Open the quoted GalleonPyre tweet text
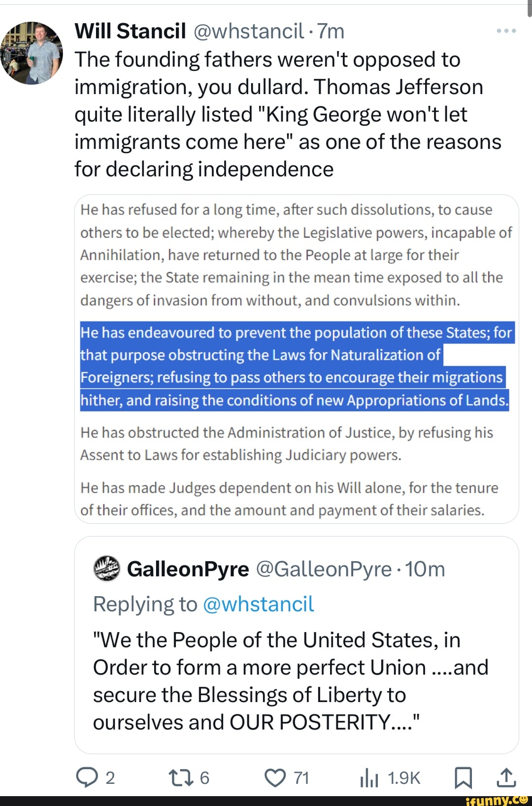 [x=291, y=681]
